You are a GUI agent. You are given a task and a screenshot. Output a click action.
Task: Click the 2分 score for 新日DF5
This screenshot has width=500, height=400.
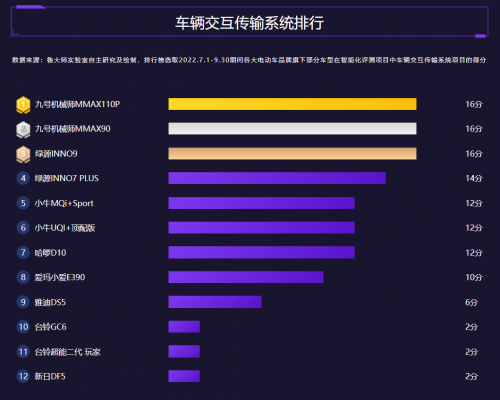(x=471, y=376)
